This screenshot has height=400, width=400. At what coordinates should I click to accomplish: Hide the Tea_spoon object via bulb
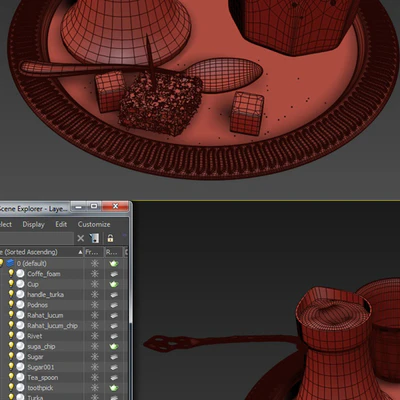pos(11,377)
